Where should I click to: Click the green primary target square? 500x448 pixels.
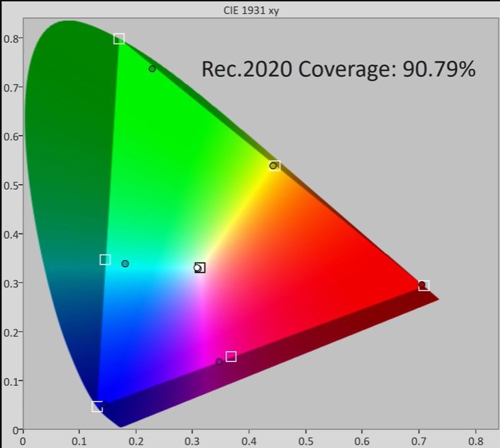click(x=119, y=39)
